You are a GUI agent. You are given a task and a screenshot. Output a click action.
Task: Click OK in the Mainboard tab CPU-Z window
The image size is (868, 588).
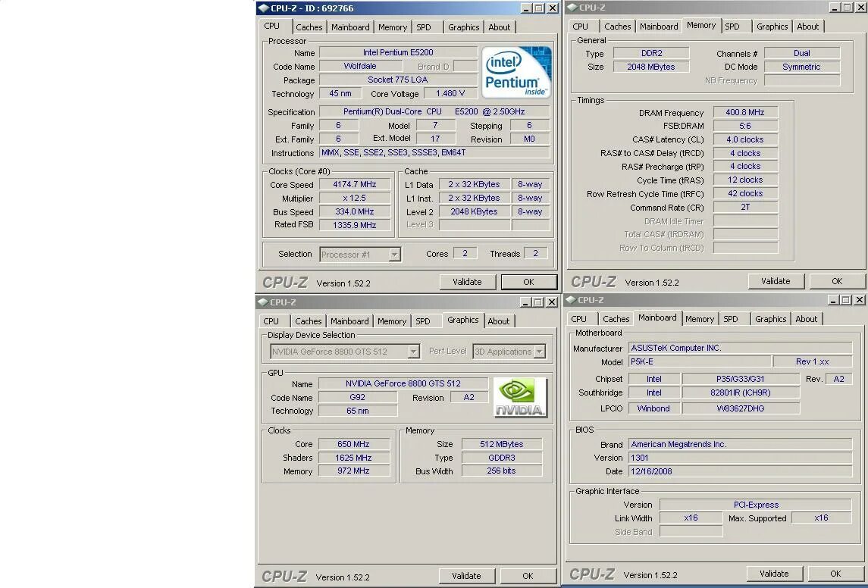coord(836,574)
